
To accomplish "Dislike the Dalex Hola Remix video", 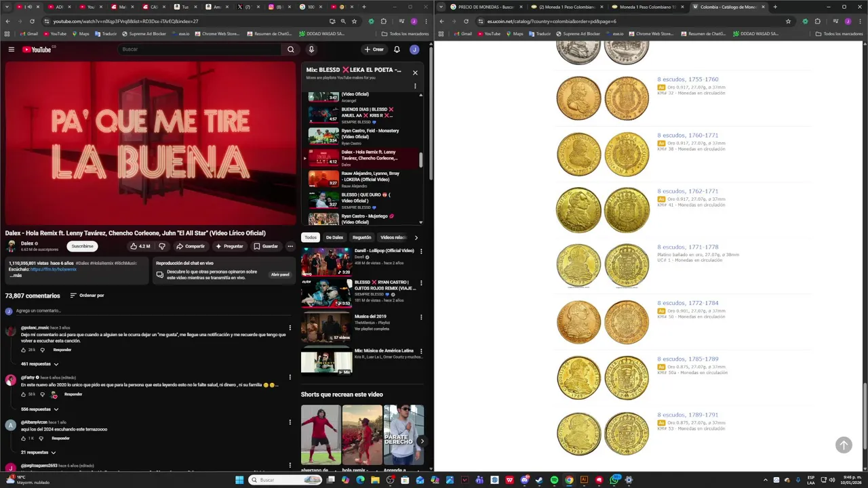I will pos(162,246).
